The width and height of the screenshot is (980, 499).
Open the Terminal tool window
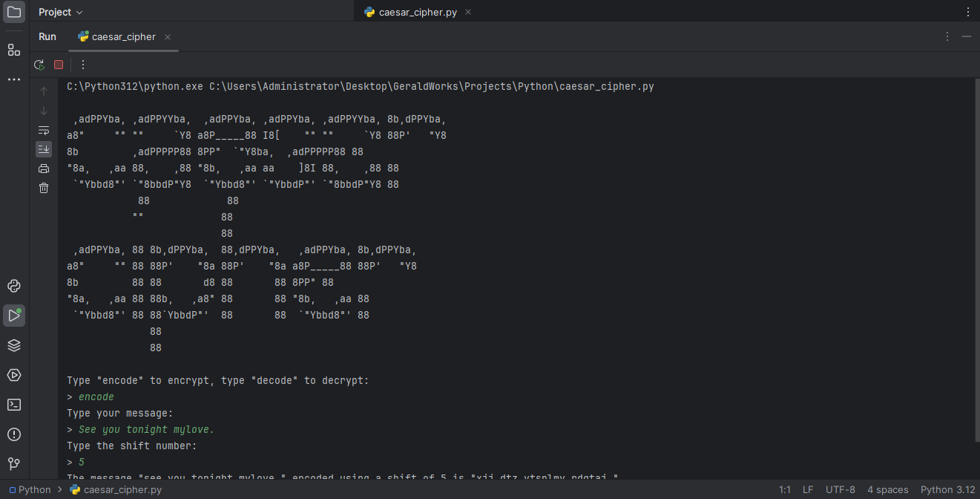click(14, 405)
